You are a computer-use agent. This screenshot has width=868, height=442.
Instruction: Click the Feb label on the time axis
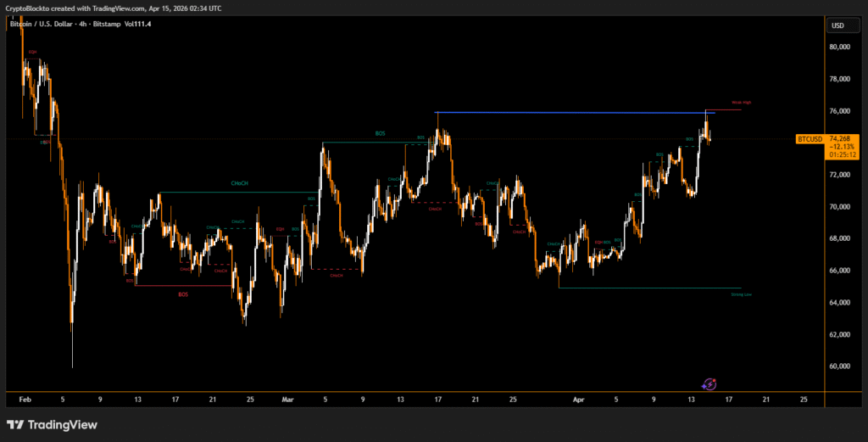click(x=25, y=398)
